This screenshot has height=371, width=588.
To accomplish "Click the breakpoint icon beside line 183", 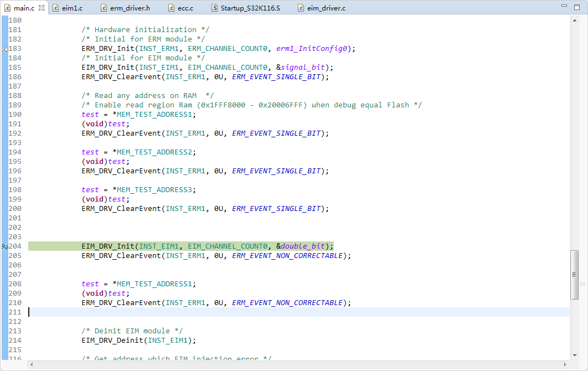I will pyautogui.click(x=4, y=49).
